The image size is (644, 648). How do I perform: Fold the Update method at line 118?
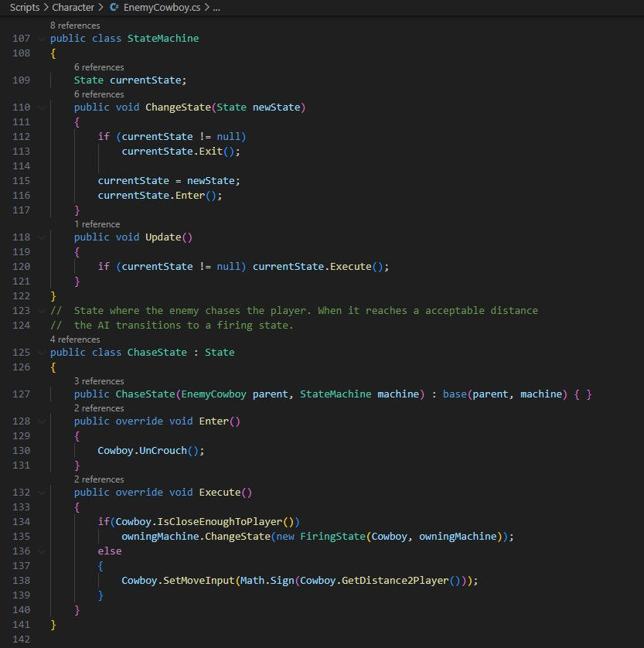click(42, 237)
